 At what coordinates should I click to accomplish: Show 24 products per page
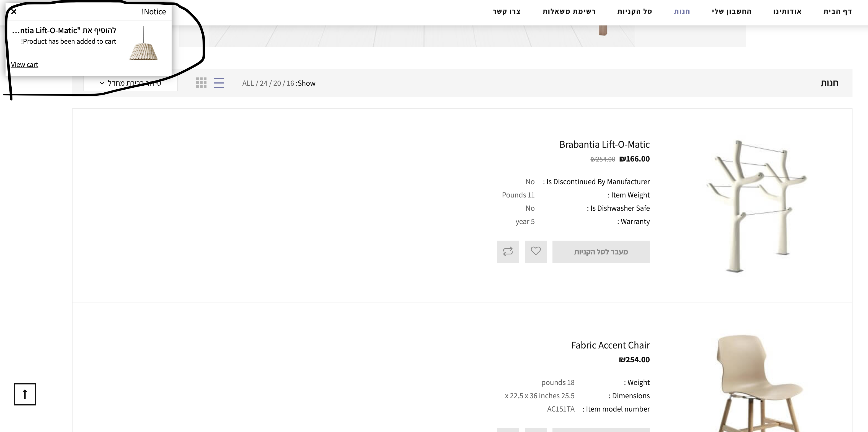pyautogui.click(x=263, y=83)
